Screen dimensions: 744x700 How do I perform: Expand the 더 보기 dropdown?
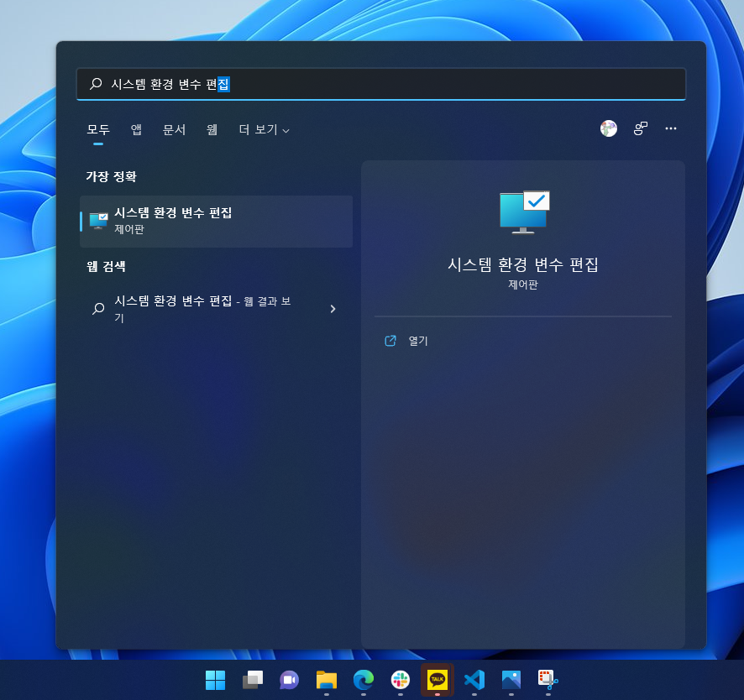tap(264, 129)
